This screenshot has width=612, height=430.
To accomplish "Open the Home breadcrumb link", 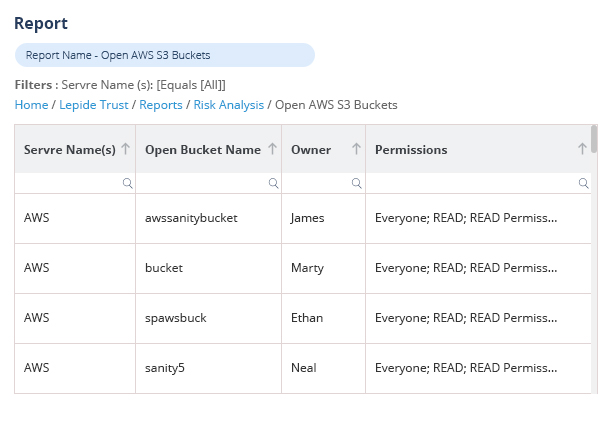I will pyautogui.click(x=31, y=104).
